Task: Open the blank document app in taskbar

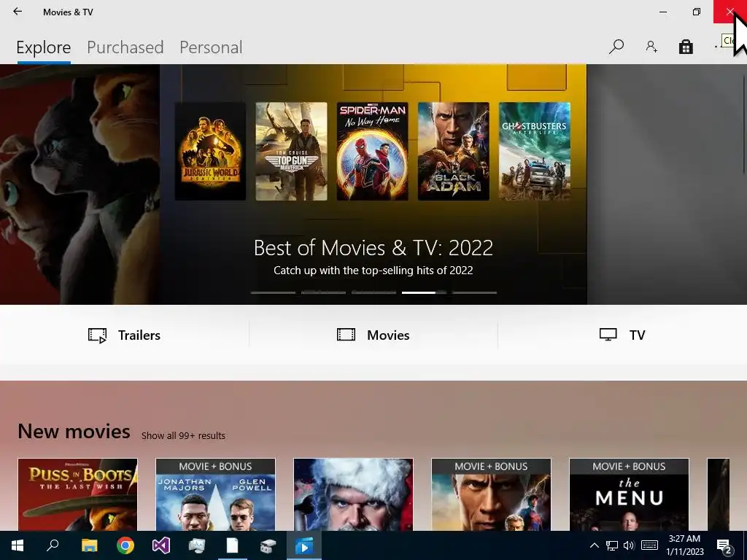Action: [x=233, y=545]
